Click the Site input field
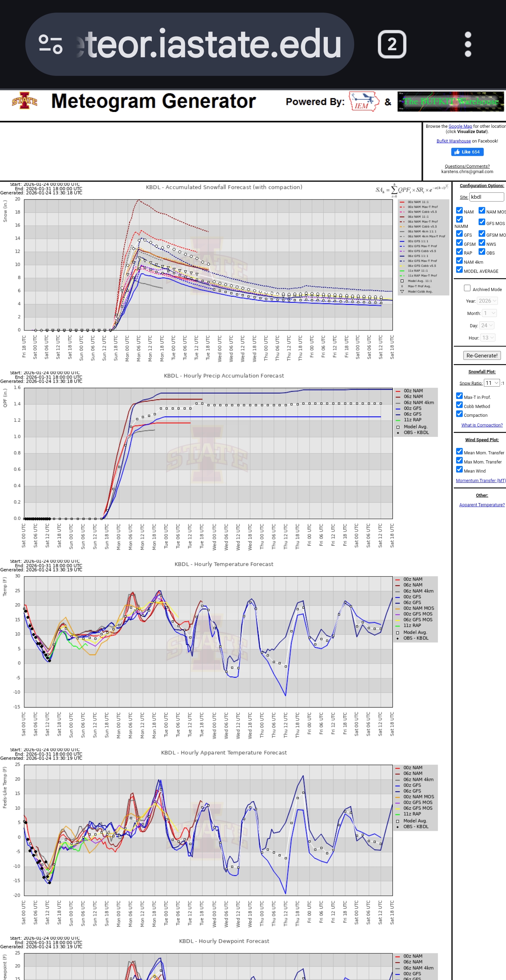Image resolution: width=506 pixels, height=980 pixels. (486, 197)
